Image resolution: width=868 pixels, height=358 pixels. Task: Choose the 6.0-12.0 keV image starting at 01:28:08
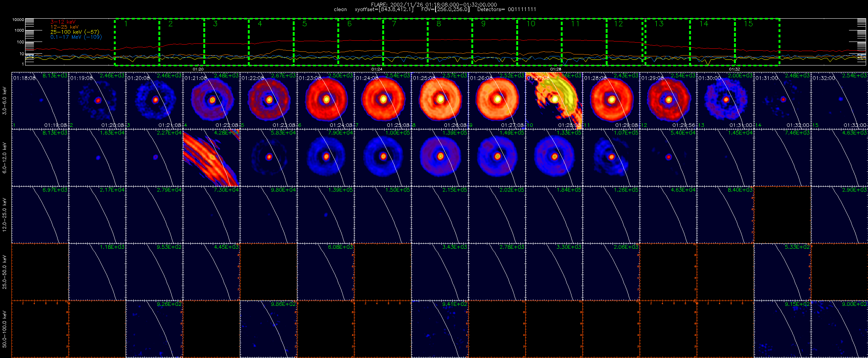[x=611, y=157]
